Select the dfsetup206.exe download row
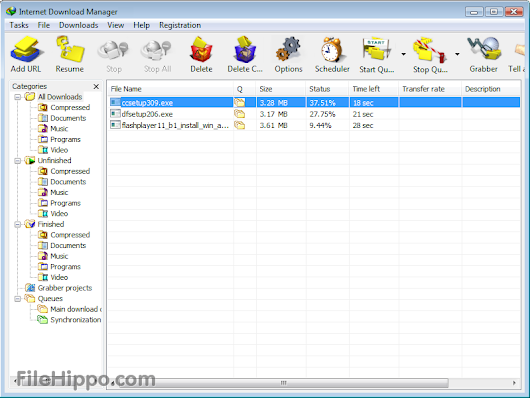Viewport: 530px width, 398px height. pos(314,114)
